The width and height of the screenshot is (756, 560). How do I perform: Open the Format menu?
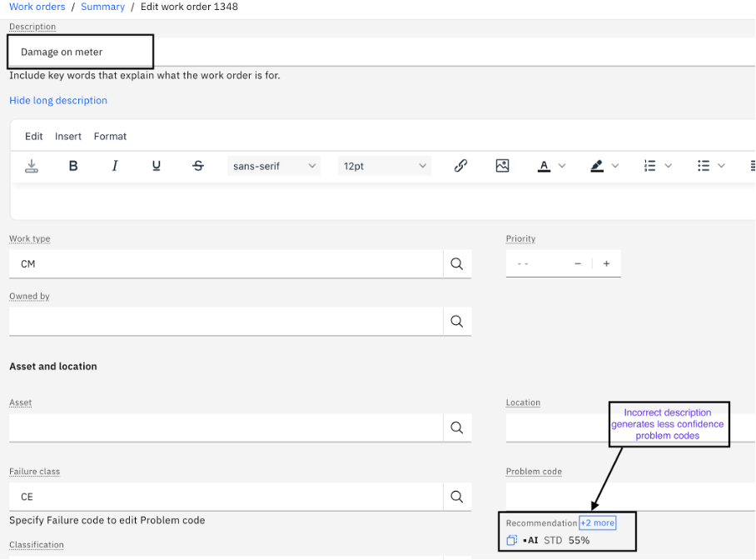pyautogui.click(x=110, y=136)
